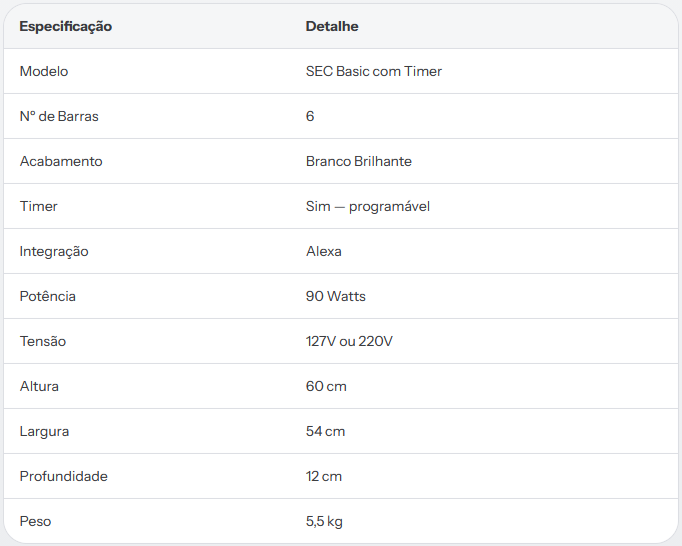Click the Alexa integration value

(324, 251)
